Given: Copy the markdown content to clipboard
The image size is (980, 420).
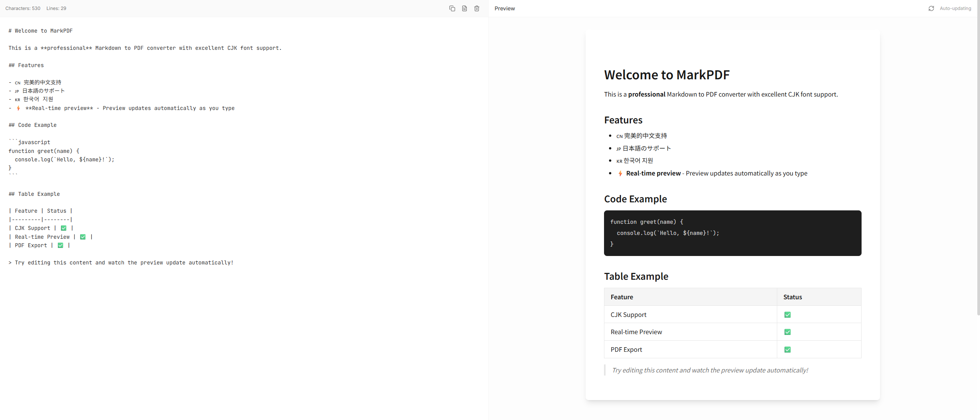Looking at the screenshot, I should tap(452, 8).
